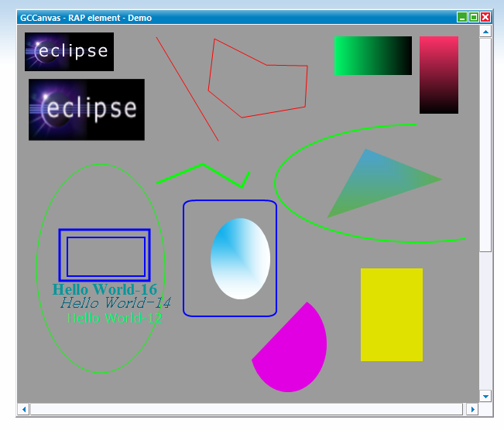Click the horizontal scrollbar right arrow
Viewport: 504px width, 430px height.
pos(472,409)
